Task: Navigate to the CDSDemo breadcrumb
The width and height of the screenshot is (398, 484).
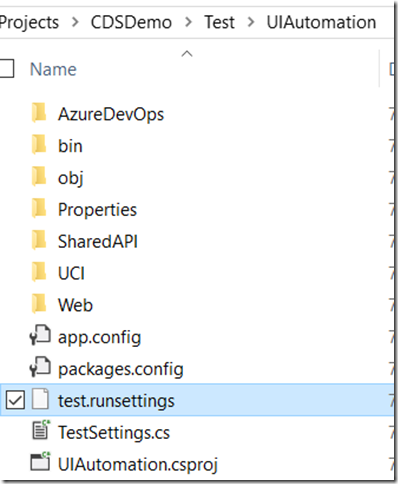Action: coord(131,22)
